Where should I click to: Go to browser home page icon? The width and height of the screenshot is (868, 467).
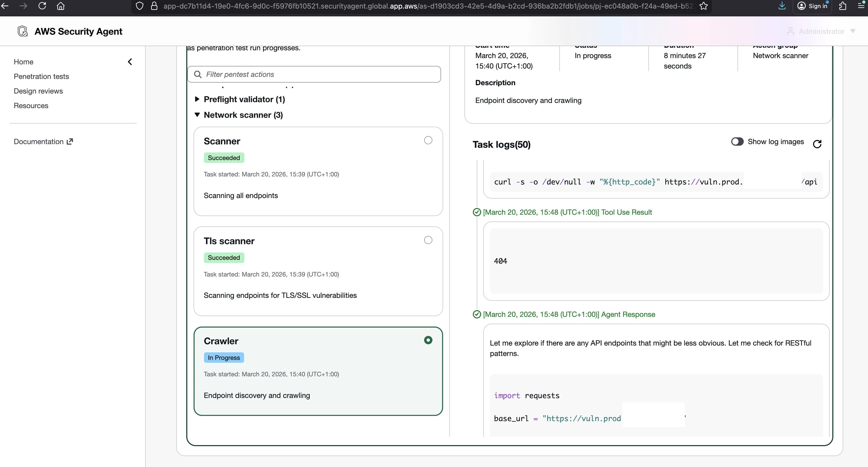coord(61,6)
